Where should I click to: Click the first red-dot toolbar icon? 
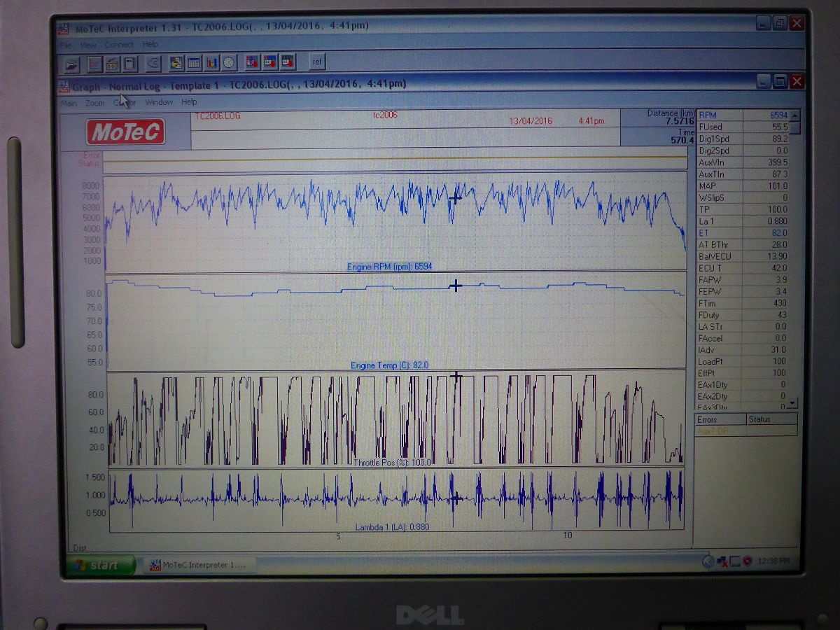[252, 62]
